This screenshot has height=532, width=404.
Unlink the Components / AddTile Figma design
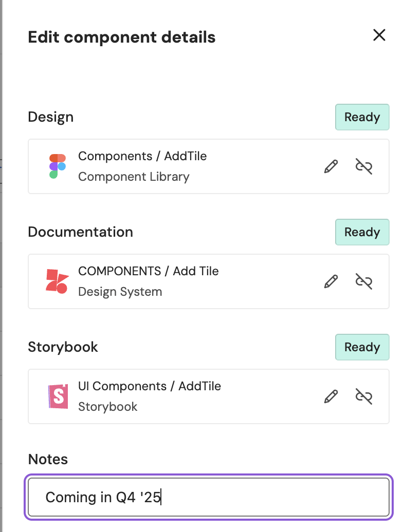coord(364,166)
